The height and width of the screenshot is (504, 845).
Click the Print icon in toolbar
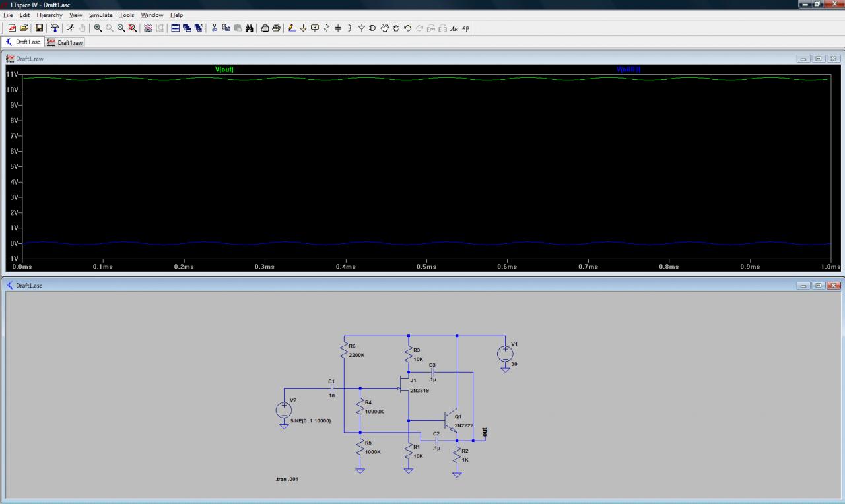[276, 28]
